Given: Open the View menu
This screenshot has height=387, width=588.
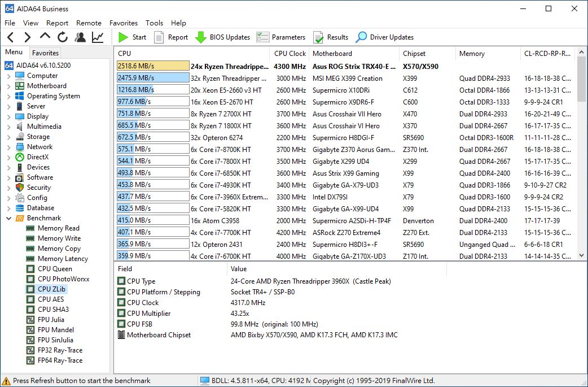Looking at the screenshot, I should coord(30,23).
